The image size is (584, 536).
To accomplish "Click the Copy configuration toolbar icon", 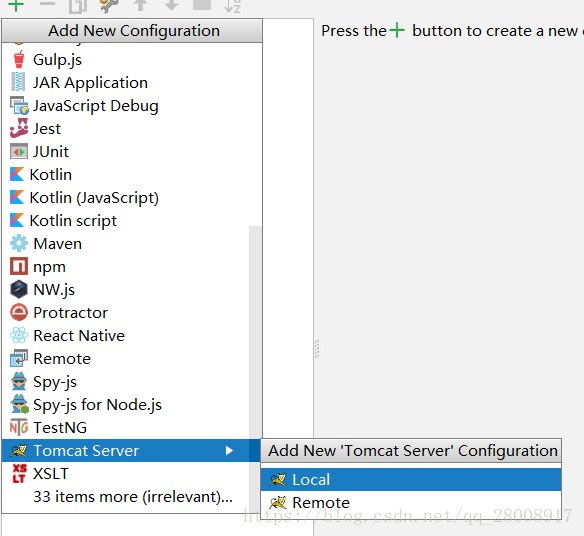I will [78, 5].
